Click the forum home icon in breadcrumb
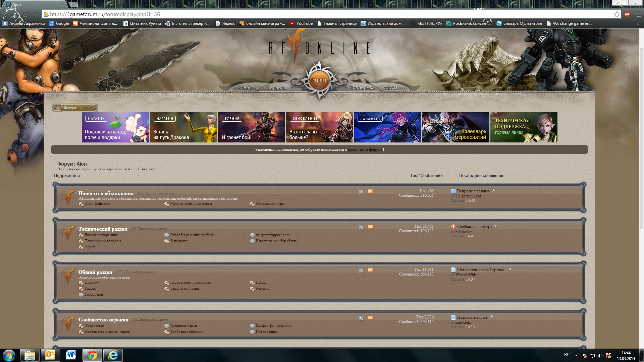 click(58, 108)
